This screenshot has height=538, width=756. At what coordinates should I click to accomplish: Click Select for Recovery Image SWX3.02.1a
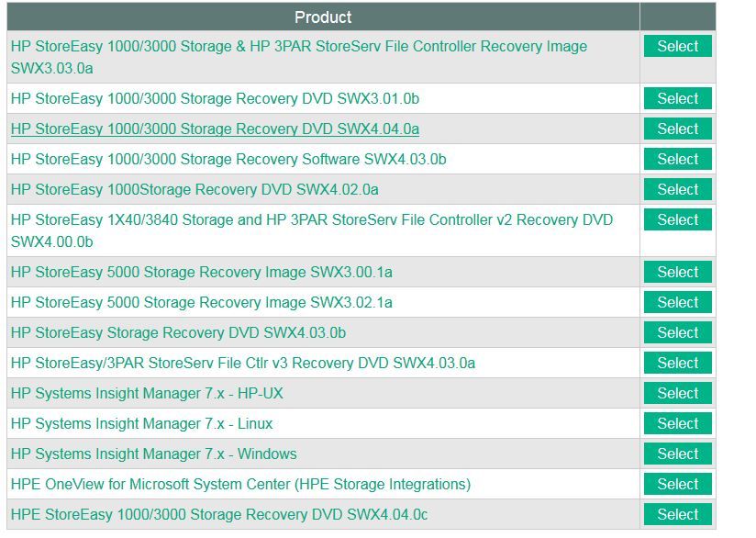[677, 303]
